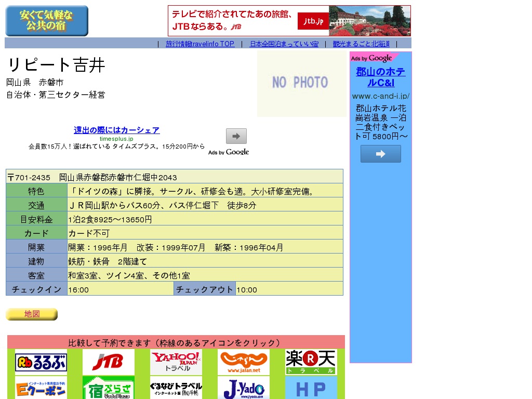The width and height of the screenshot is (532, 399).
Task: Click www.c-and-i.jp/ URL in the sidebar ad
Action: [381, 96]
